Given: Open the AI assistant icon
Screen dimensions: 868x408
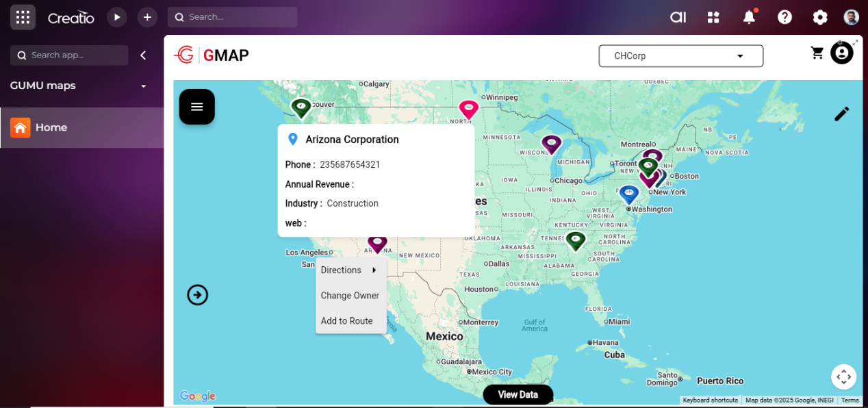Looking at the screenshot, I should pos(678,17).
